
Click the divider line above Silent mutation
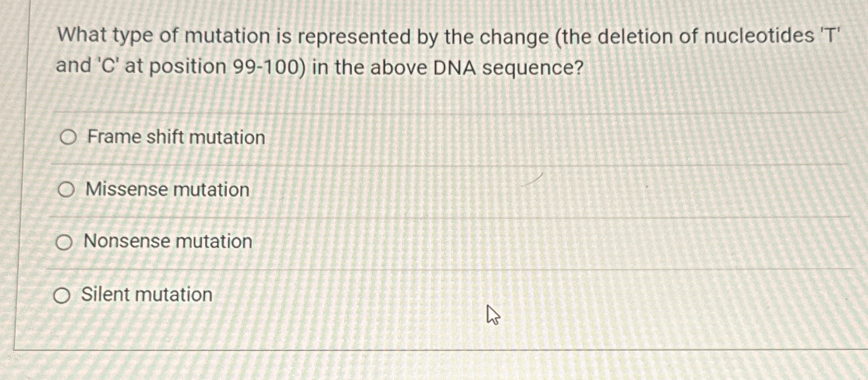[x=435, y=270]
